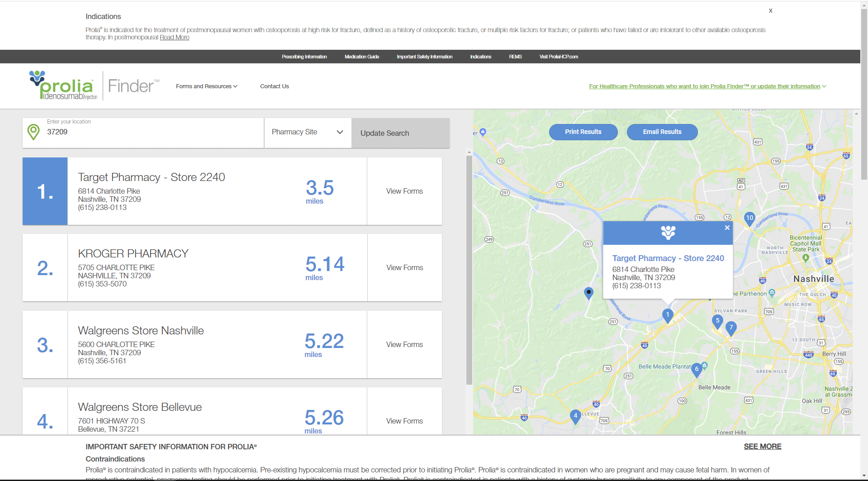
Task: Close the Target Pharmacy map popup
Action: [727, 228]
